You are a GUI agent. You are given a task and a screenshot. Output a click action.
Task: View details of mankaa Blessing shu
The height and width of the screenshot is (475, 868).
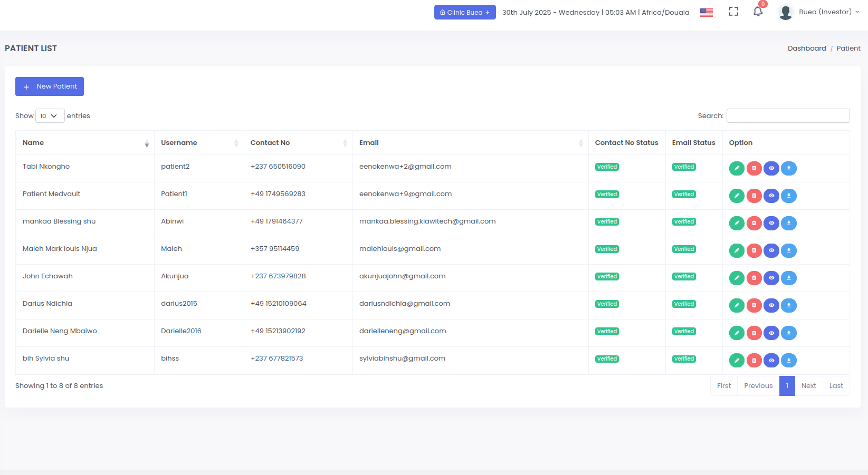point(771,223)
